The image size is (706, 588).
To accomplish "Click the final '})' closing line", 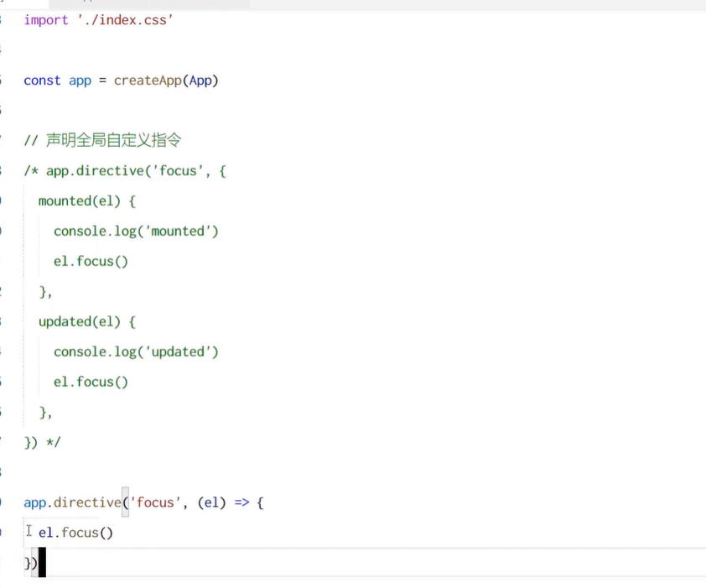I will (x=31, y=563).
